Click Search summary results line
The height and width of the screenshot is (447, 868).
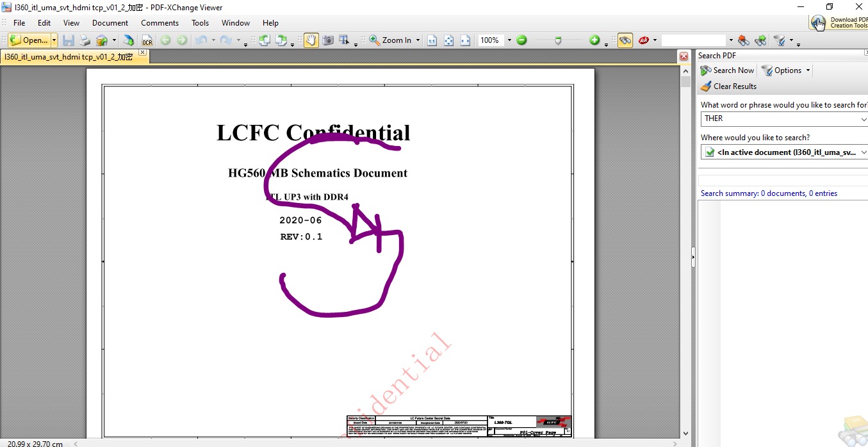(769, 193)
